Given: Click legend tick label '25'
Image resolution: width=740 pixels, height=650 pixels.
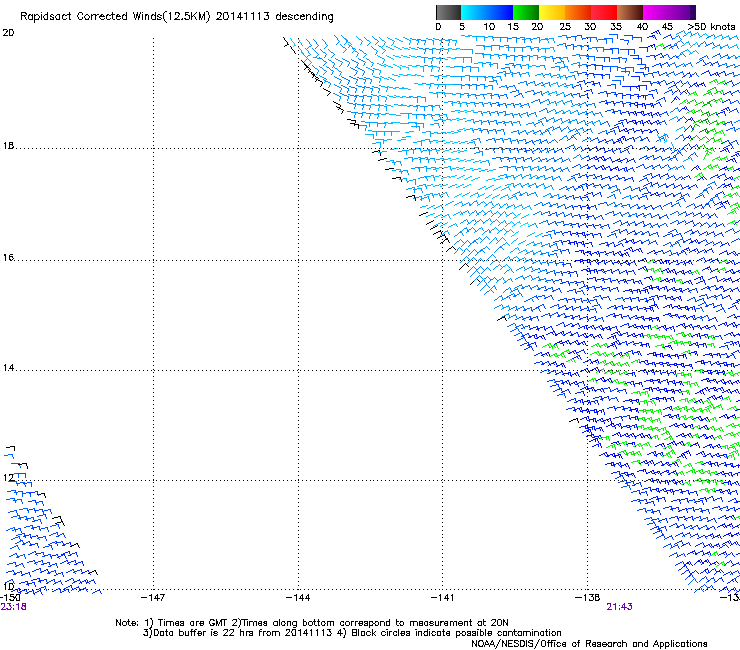Looking at the screenshot, I should [565, 27].
